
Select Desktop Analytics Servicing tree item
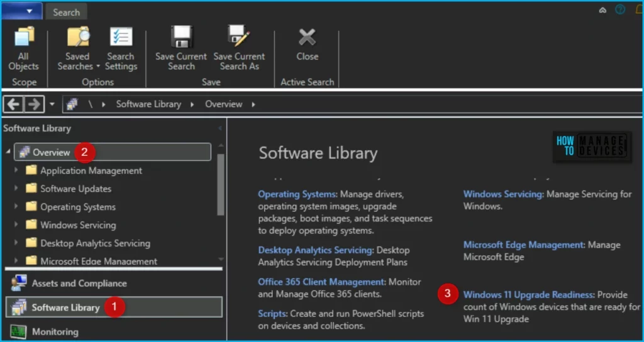point(96,243)
